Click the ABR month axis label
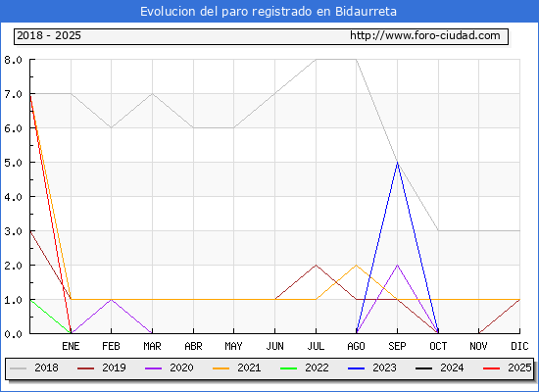The height and width of the screenshot is (392, 539). [193, 346]
